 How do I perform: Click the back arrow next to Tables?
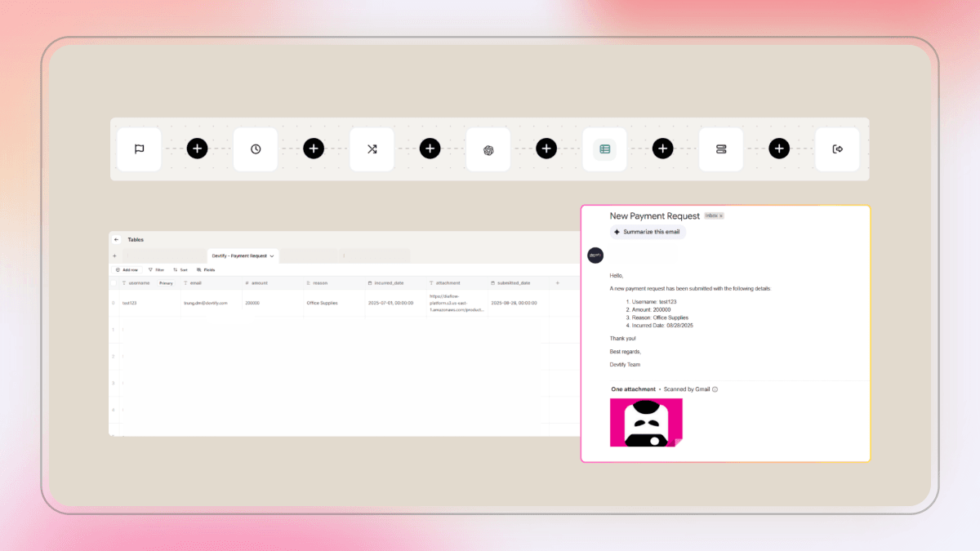tap(116, 239)
